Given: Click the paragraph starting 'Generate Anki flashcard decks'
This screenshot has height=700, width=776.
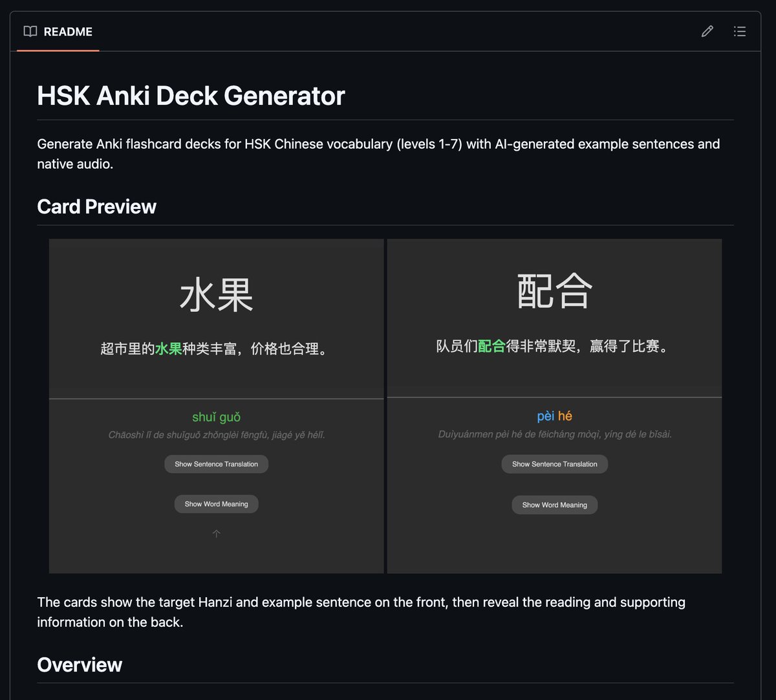Looking at the screenshot, I should point(378,154).
